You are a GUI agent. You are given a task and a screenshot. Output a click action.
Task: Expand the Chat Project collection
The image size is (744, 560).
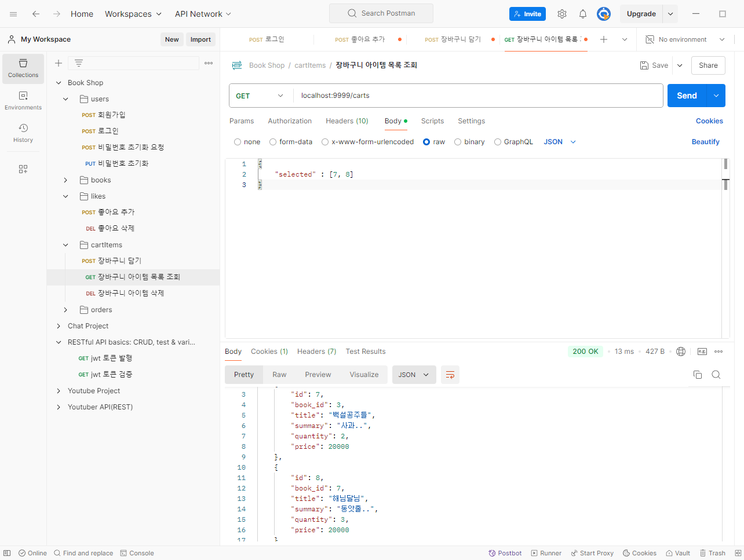(x=59, y=326)
